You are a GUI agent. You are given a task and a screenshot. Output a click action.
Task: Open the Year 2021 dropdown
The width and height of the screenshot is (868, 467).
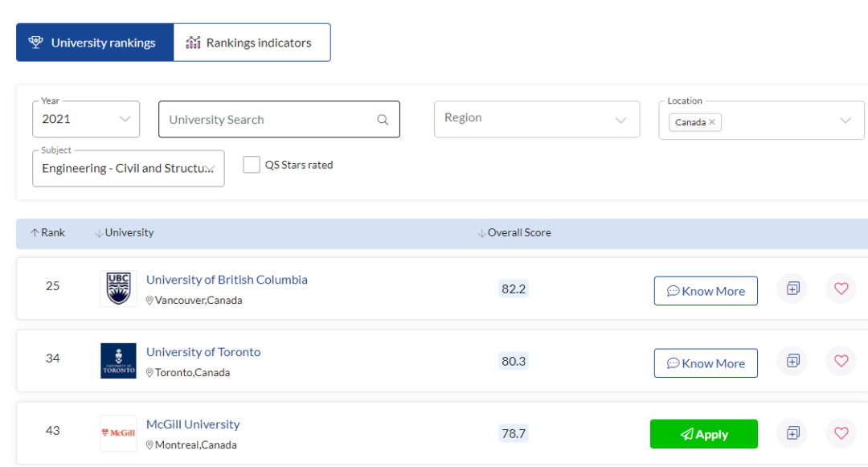click(86, 119)
